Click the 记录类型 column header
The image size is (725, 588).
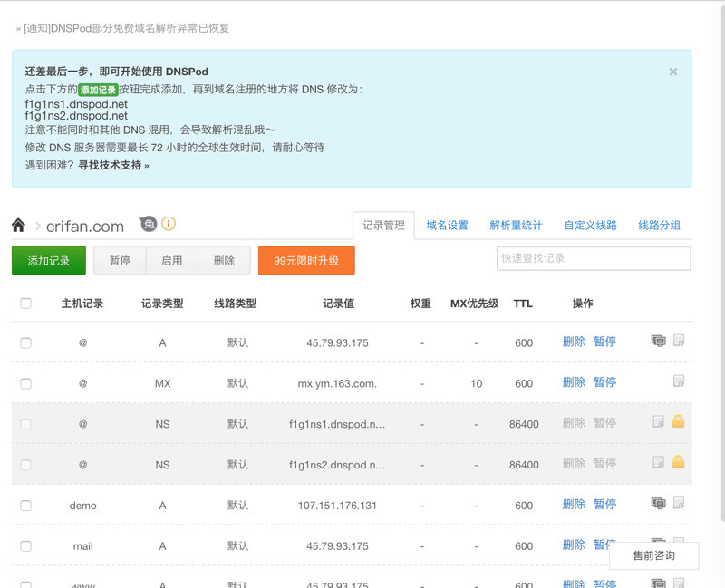pyautogui.click(x=162, y=304)
